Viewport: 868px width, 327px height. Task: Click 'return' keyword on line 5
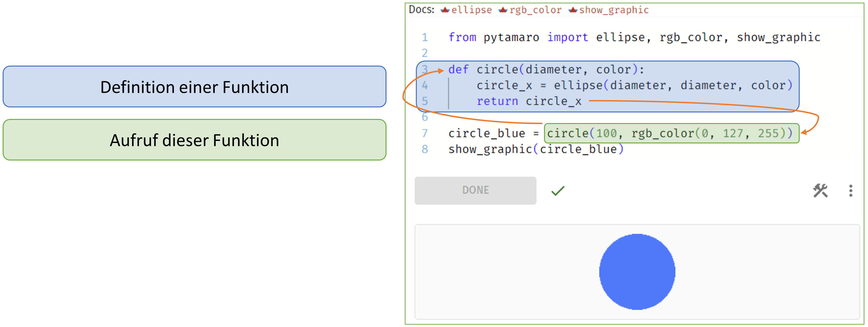point(497,101)
